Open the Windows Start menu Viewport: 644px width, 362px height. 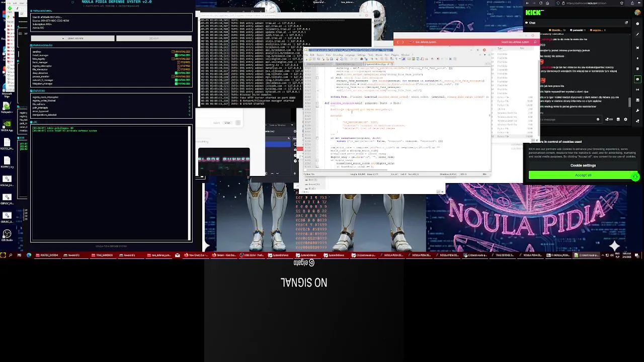(3, 255)
